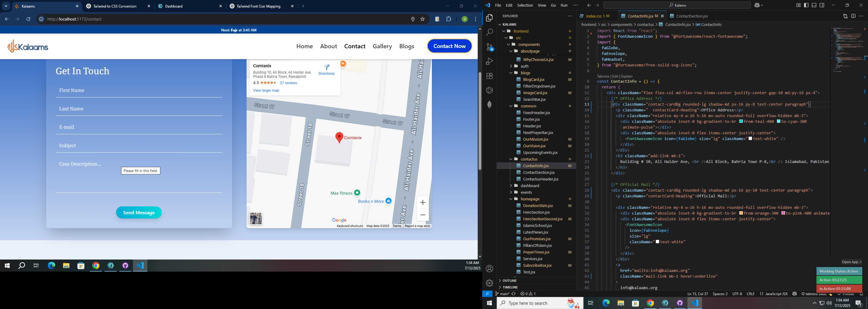Open Chrome extensions puzzle icon
The height and width of the screenshot is (309, 868).
(x=448, y=19)
